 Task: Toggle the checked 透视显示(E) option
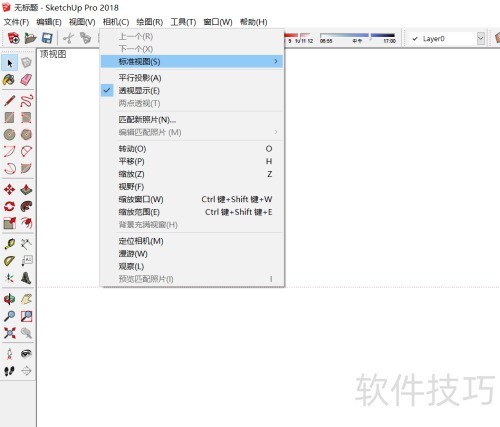[x=192, y=91]
